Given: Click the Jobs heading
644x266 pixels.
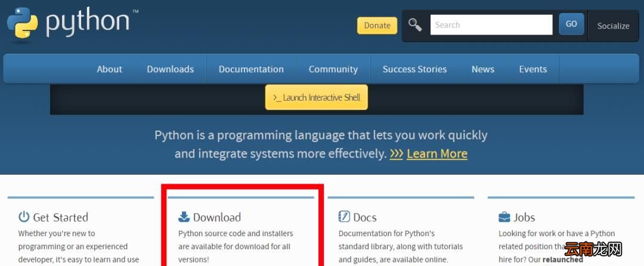Looking at the screenshot, I should click(x=524, y=217).
